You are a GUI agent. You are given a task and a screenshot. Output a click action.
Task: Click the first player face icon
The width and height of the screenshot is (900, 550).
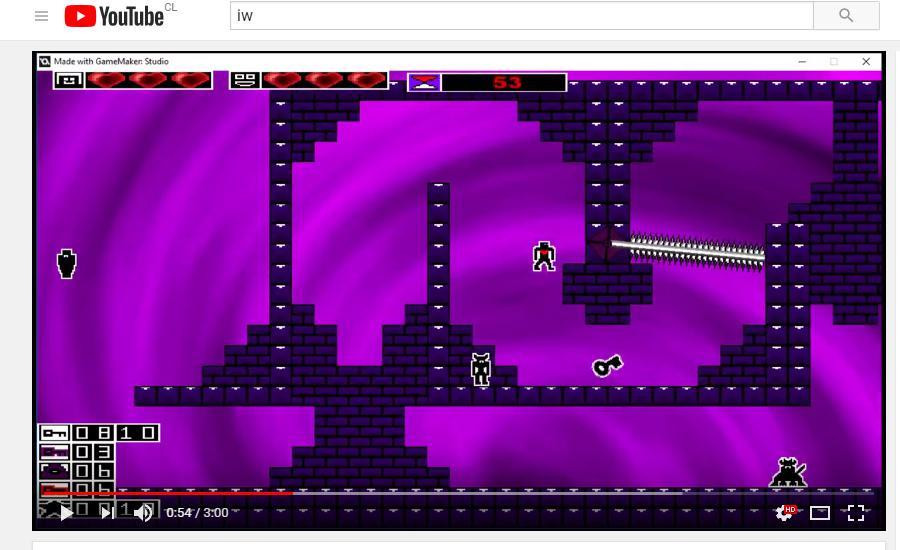pyautogui.click(x=69, y=80)
